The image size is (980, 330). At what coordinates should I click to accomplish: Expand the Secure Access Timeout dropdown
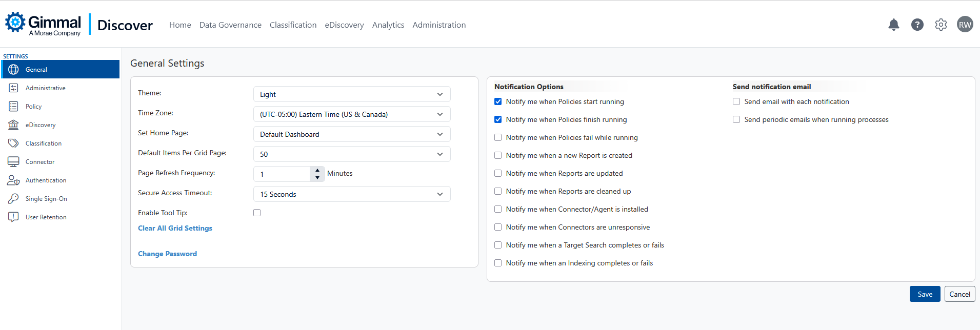tap(352, 194)
